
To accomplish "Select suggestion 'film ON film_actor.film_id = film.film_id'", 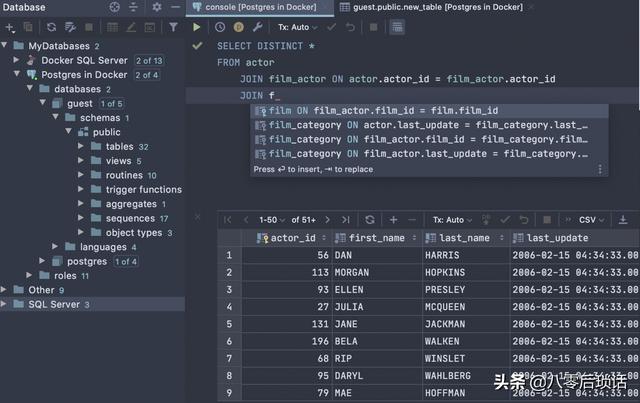I will (429, 111).
